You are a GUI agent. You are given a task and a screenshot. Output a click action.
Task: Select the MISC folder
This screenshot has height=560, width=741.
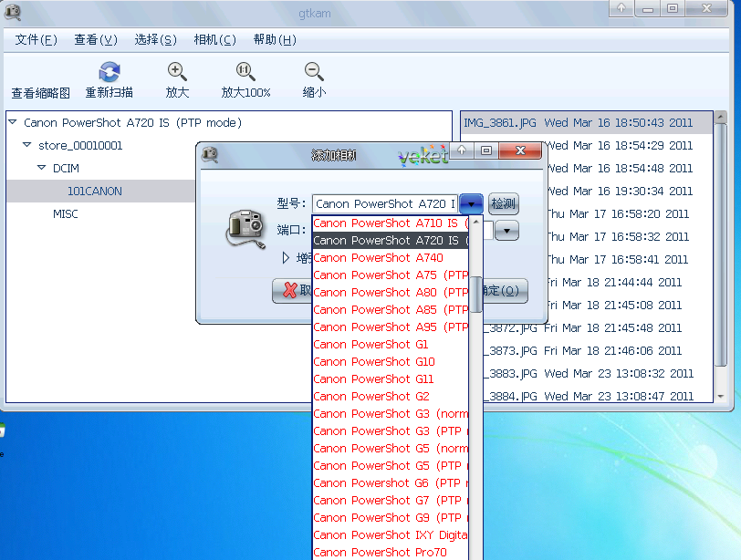click(65, 214)
